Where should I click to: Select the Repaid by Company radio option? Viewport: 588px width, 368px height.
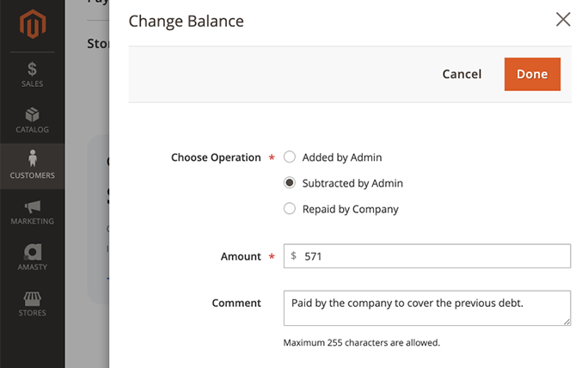tap(290, 209)
